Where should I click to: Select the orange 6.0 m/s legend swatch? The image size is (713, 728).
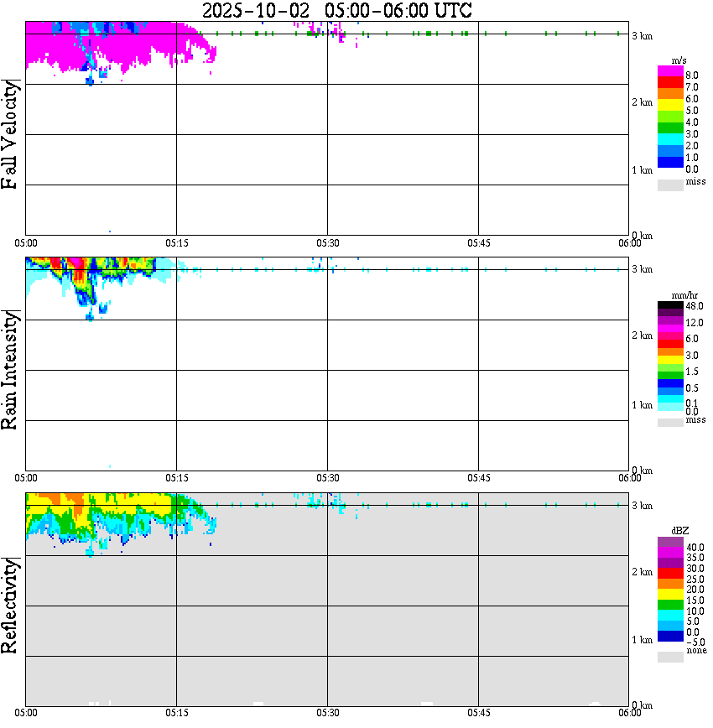point(670,94)
